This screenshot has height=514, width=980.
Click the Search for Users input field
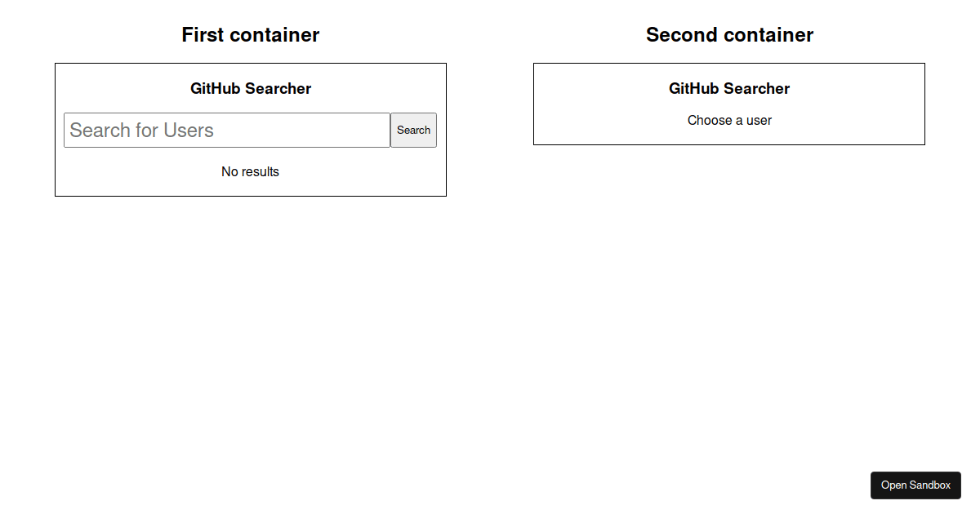click(227, 130)
